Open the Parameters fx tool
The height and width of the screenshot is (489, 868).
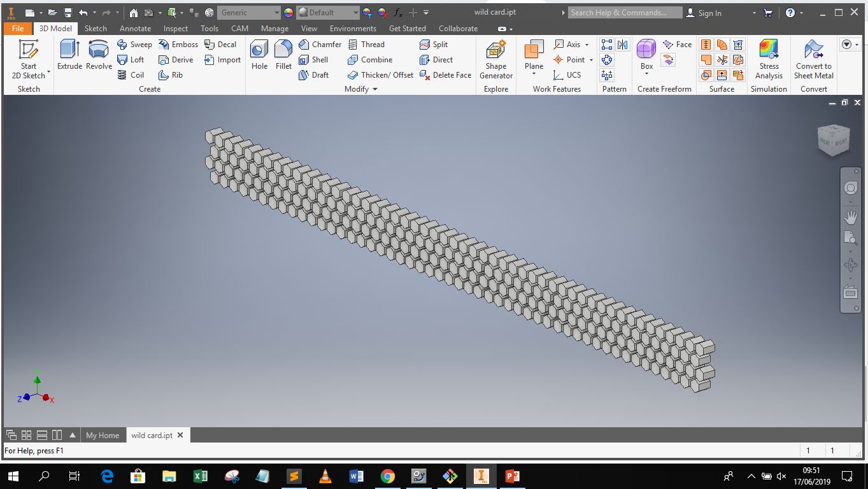(399, 12)
